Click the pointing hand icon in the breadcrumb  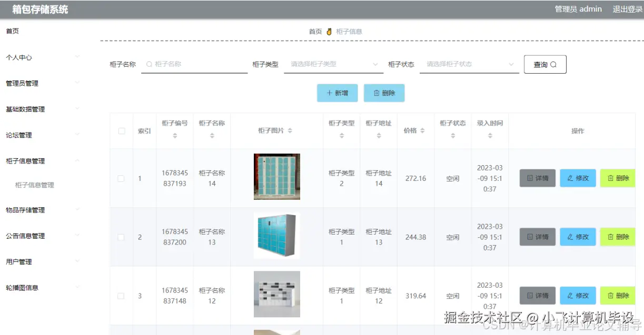pyautogui.click(x=329, y=31)
